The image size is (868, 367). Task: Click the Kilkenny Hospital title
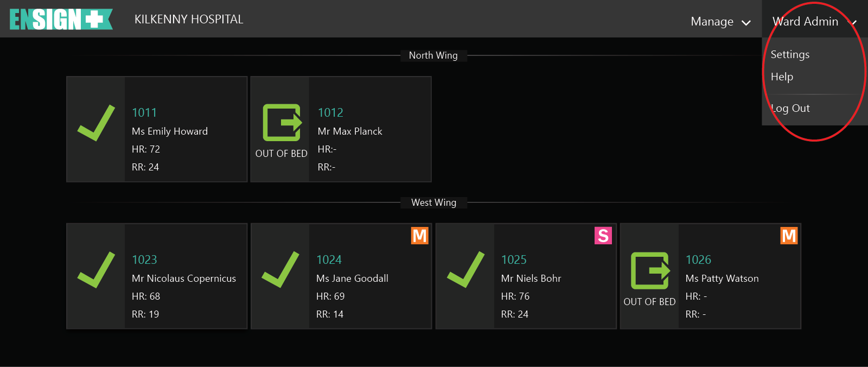tap(189, 20)
